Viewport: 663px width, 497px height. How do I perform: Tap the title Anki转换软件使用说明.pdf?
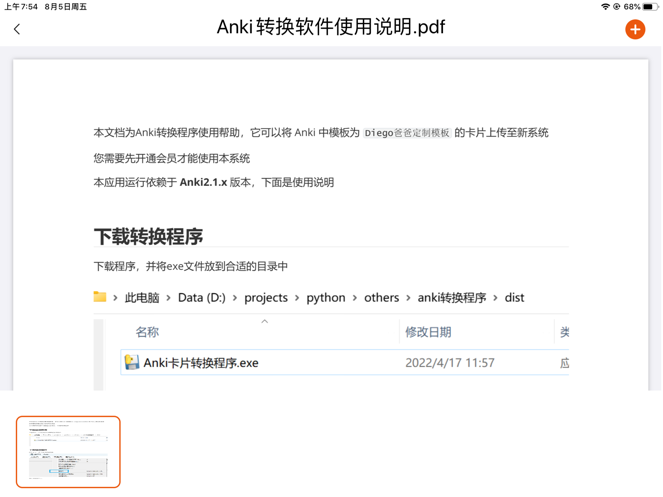331,27
